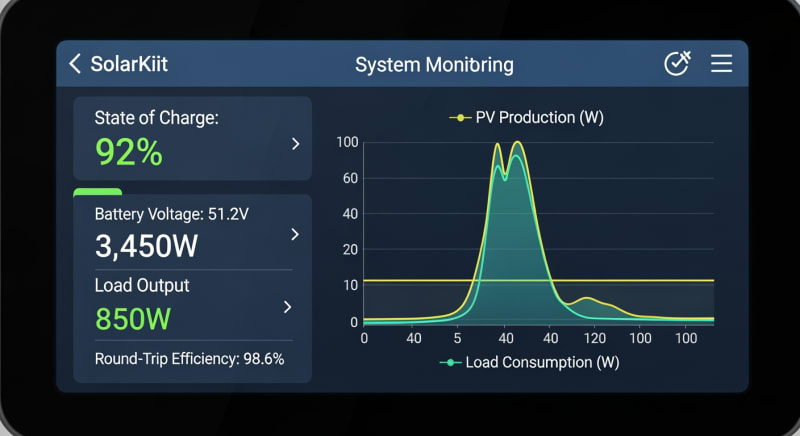800x436 pixels.
Task: Toggle PV Production (W) legend series
Action: 526,118
